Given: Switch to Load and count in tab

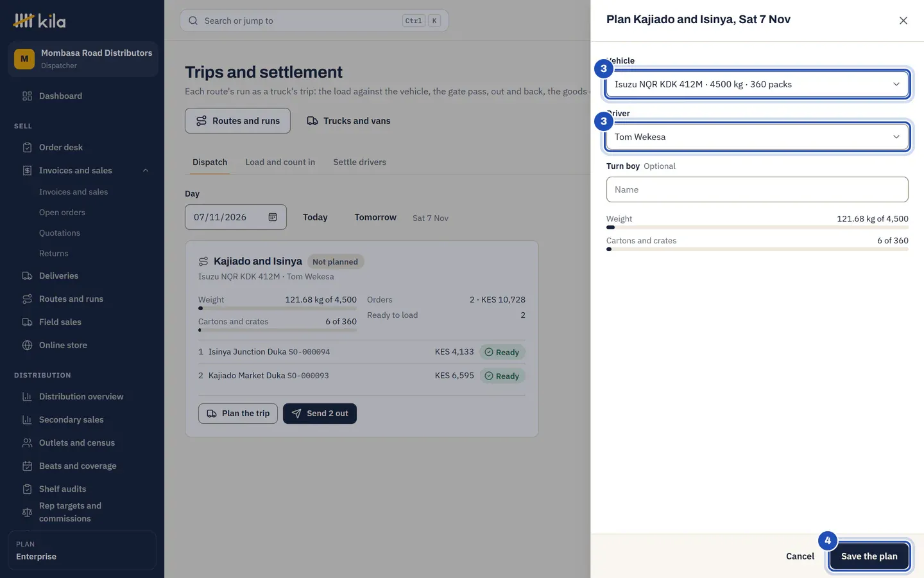Looking at the screenshot, I should pos(280,162).
